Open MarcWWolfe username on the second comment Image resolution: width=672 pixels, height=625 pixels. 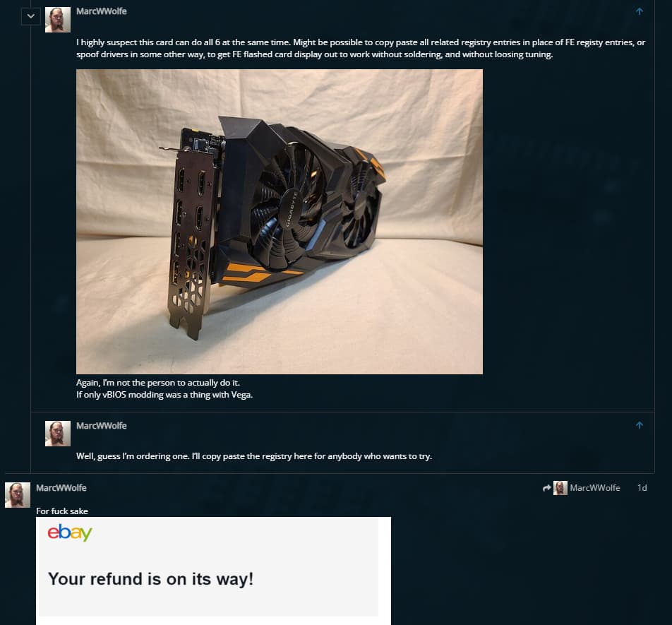pos(102,426)
